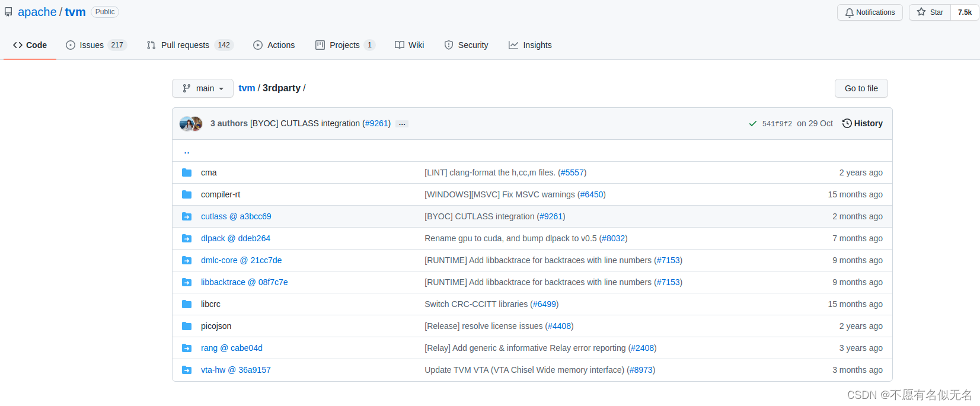Open PR #4408 in the picojson row
This screenshot has height=406, width=980.
click(x=560, y=326)
